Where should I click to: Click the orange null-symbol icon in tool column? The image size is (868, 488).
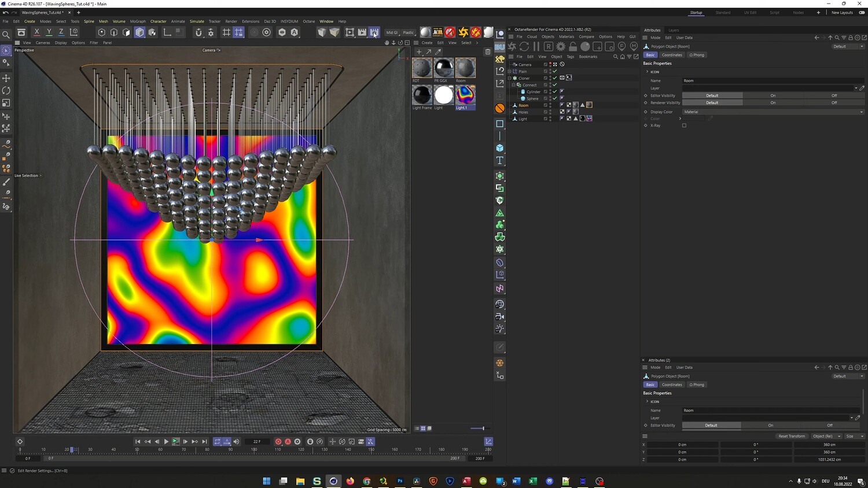[500, 108]
